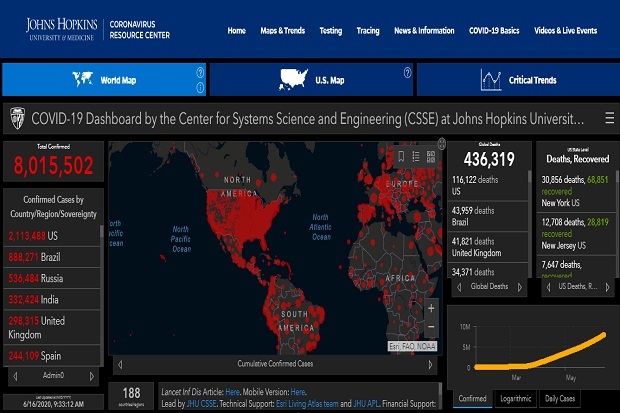This screenshot has width=620, height=413.
Task: Advance the Admin0 list with right arrow
Action: [92, 376]
